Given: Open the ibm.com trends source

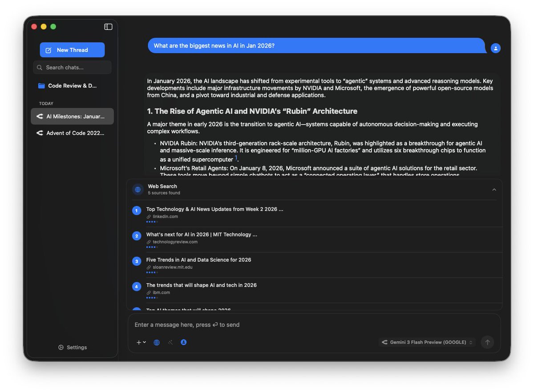Looking at the screenshot, I should [x=201, y=285].
